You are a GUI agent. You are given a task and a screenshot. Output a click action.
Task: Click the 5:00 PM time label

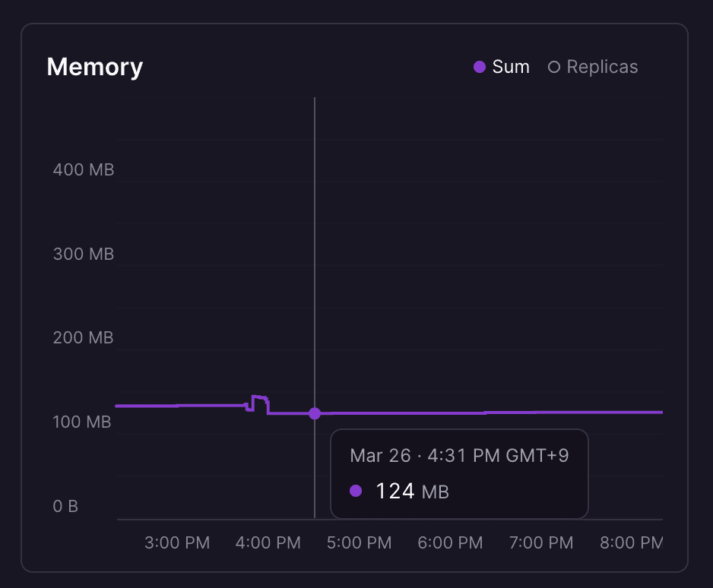pyautogui.click(x=360, y=542)
